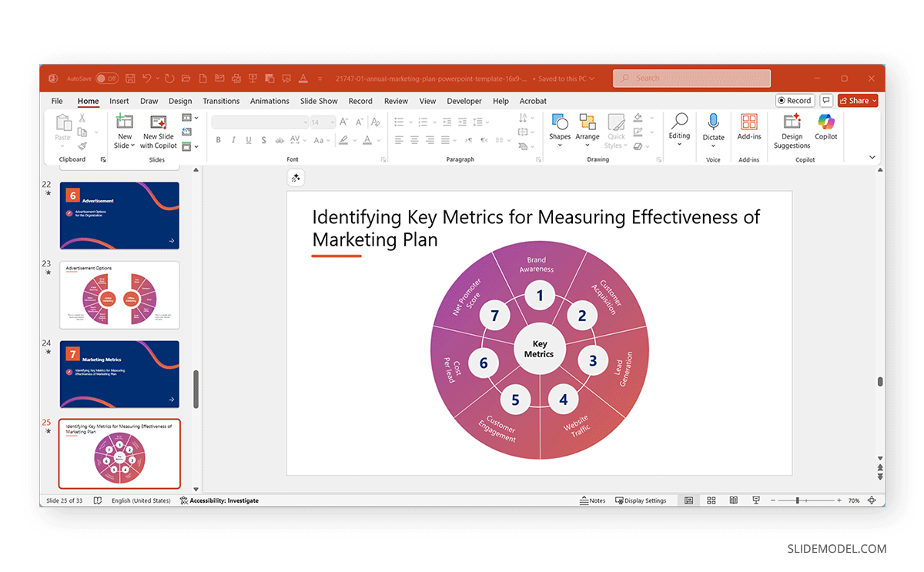The width and height of the screenshot is (924, 572).
Task: Select the Advertisement Options slide 23 thumbnail
Action: (x=119, y=295)
